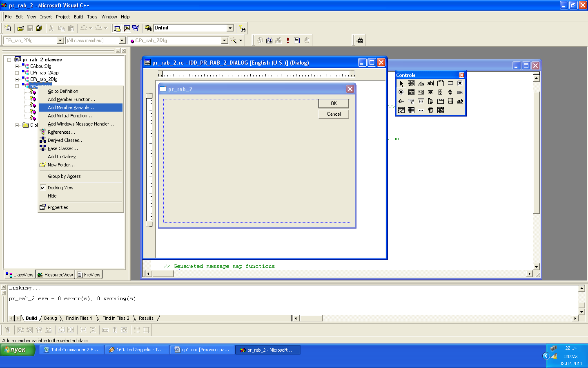
Task: Choose Add Member Variable from context menu
Action: pyautogui.click(x=80, y=108)
